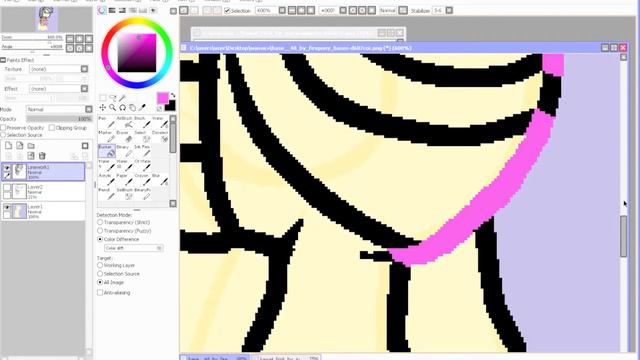
Task: Choose the Zoom magnifier tool
Action: tap(112, 108)
